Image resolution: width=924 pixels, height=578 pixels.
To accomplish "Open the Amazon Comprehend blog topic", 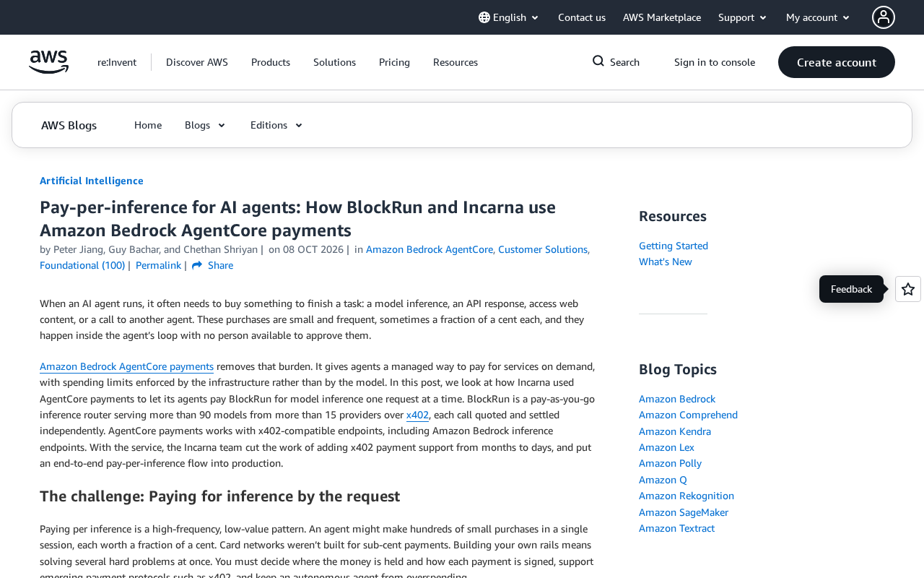I will pyautogui.click(x=688, y=415).
